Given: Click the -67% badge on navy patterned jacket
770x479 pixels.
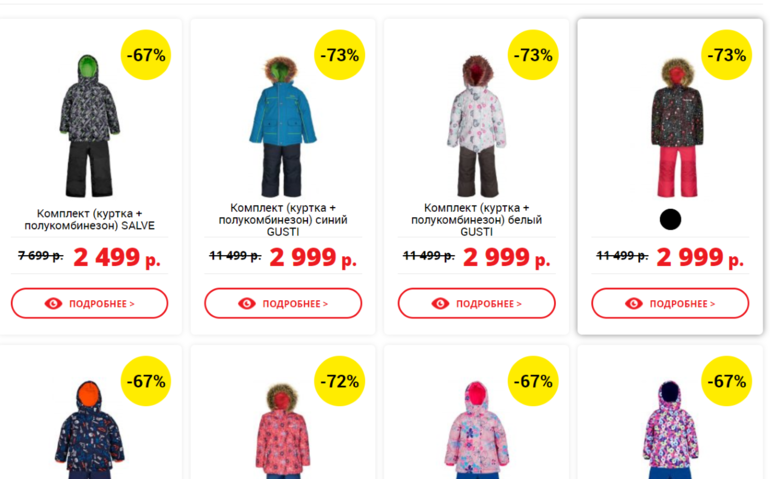Looking at the screenshot, I should pyautogui.click(x=146, y=381).
